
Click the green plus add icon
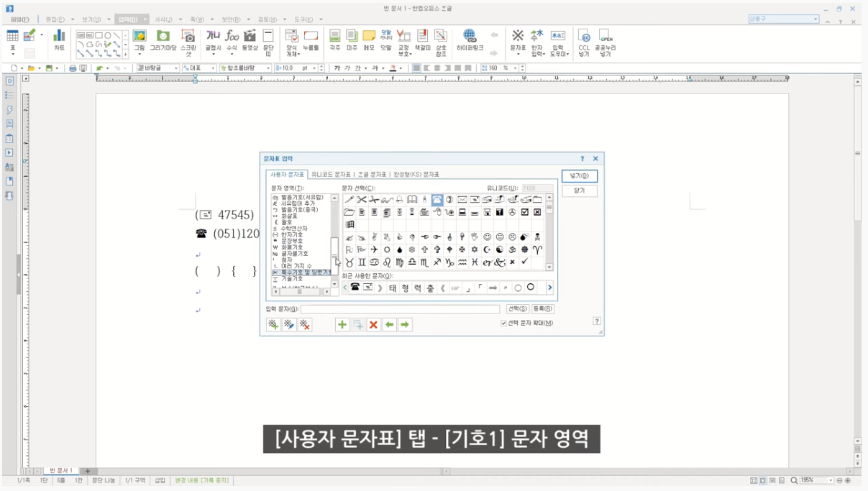[x=342, y=325]
